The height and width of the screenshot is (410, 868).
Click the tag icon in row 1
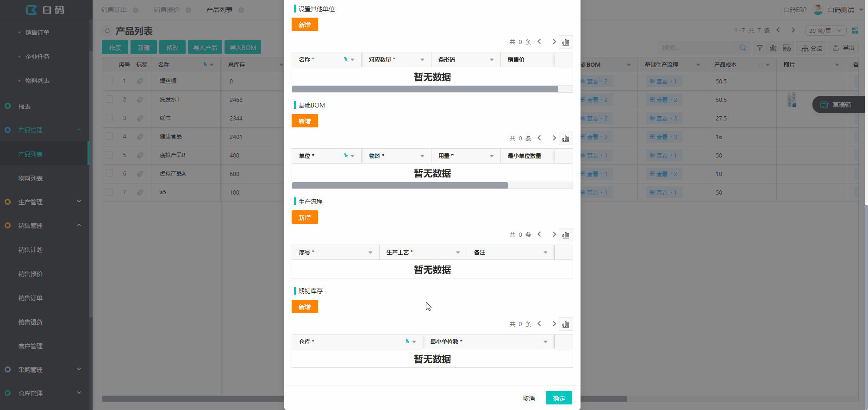click(140, 81)
